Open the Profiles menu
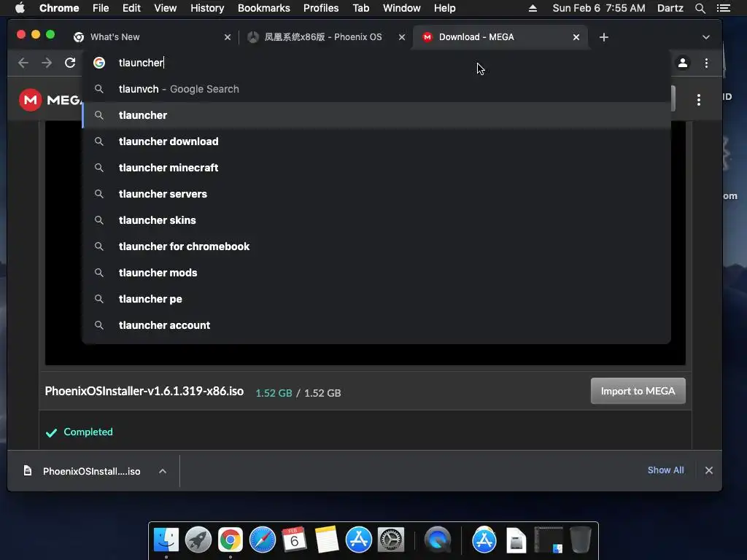The image size is (747, 560). pyautogui.click(x=321, y=8)
